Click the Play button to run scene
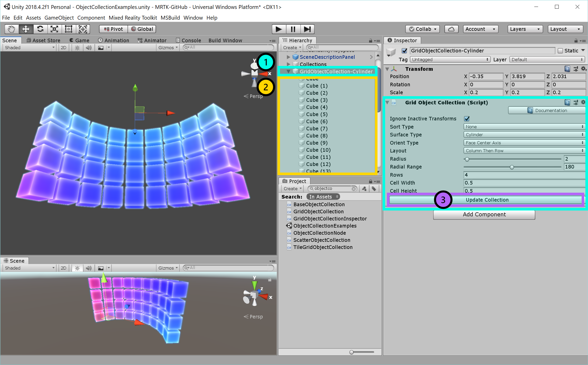 278,29
